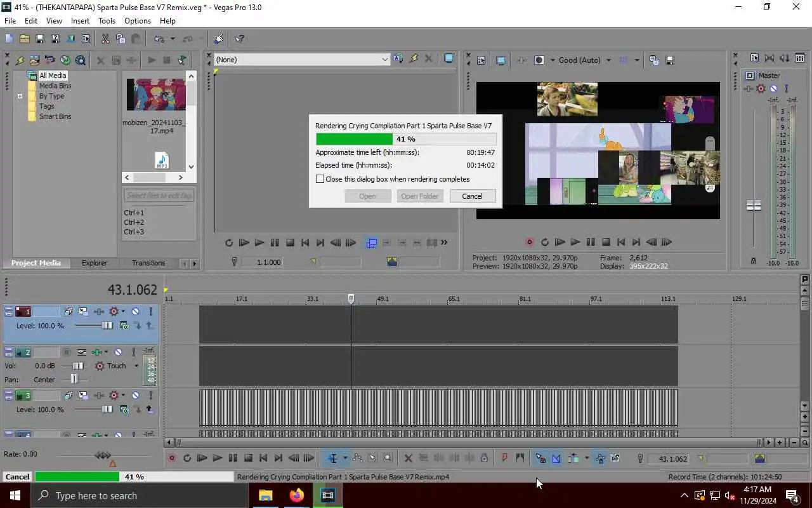The width and height of the screenshot is (812, 508).
Task: Click the Get Media from Web globe icon
Action: coord(65,60)
